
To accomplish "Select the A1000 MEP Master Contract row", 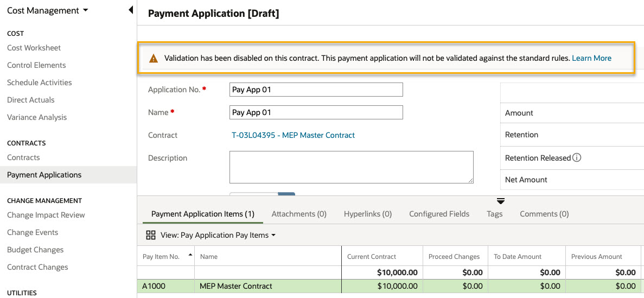I will point(390,286).
